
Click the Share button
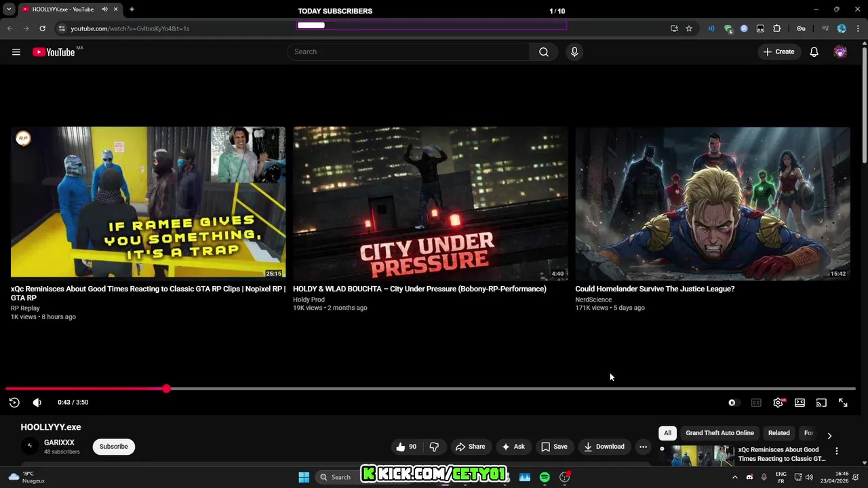(471, 447)
